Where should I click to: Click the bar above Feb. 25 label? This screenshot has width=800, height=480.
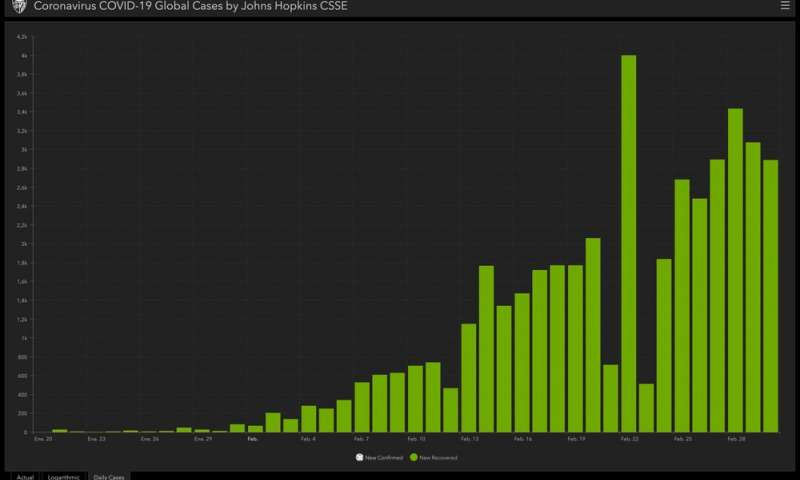(x=682, y=306)
